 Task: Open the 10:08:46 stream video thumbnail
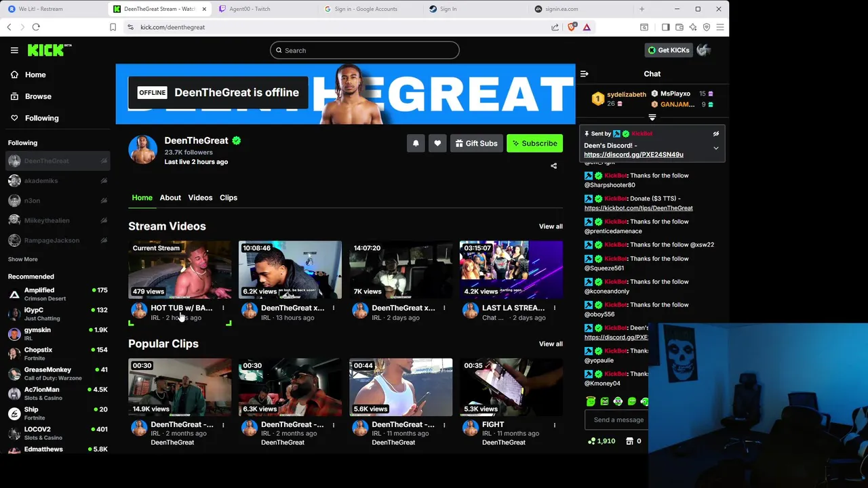(290, 270)
